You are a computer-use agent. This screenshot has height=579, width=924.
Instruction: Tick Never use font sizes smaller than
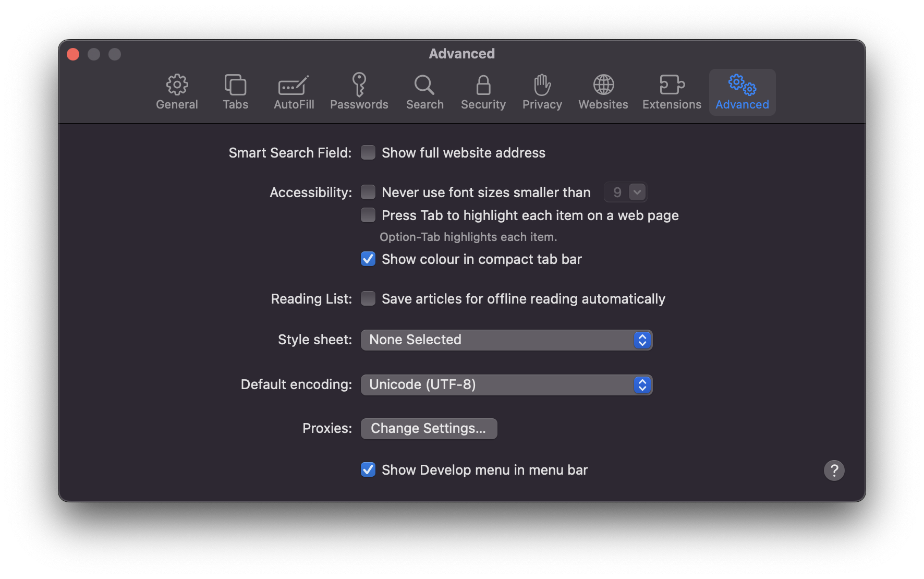point(368,192)
